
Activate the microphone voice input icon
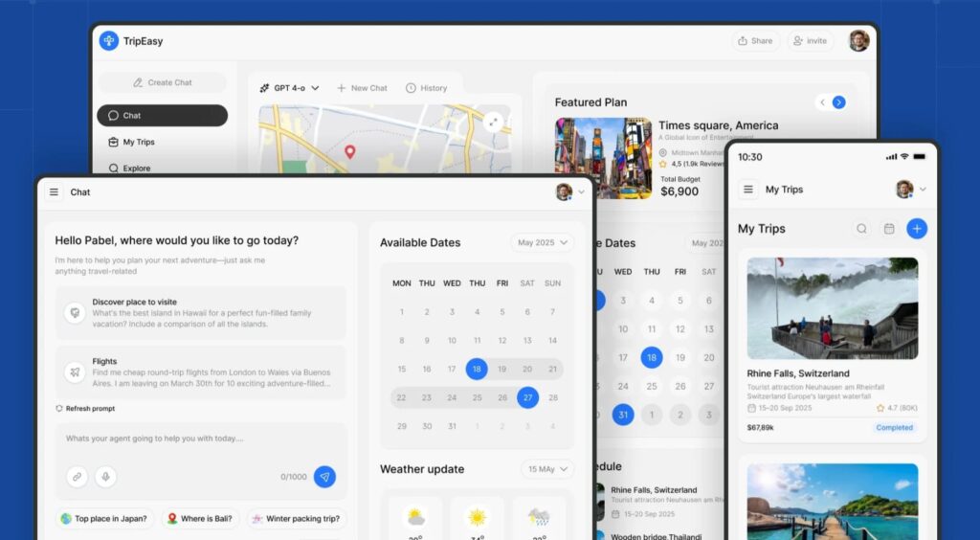105,476
